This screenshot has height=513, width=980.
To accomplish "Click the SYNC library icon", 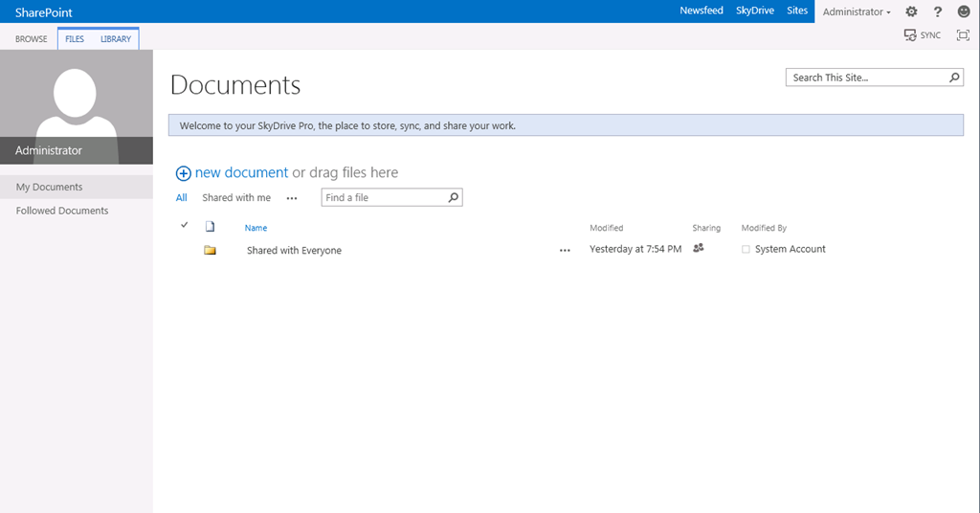I will coord(910,35).
